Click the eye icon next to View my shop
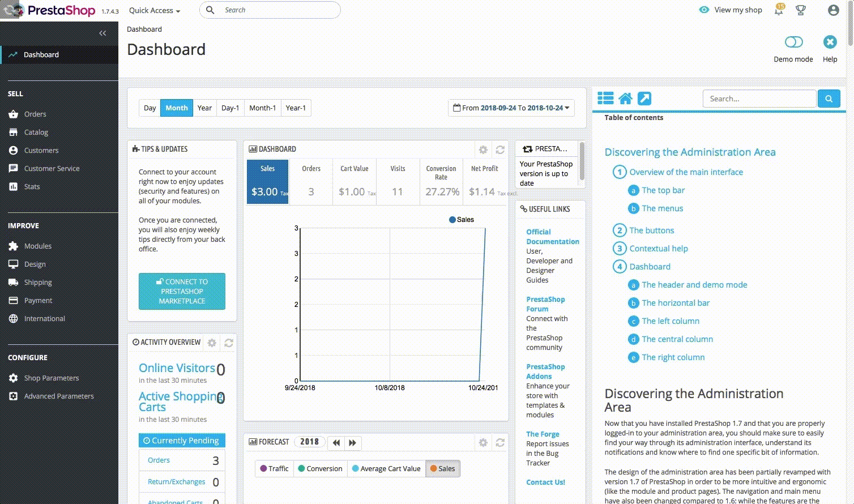The height and width of the screenshot is (504, 854). pos(704,10)
